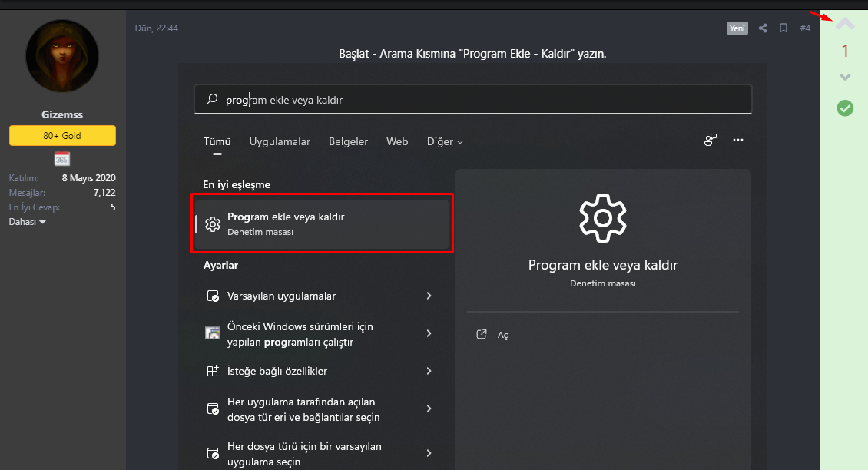This screenshot has height=470, width=868.
Task: Switch to the Uygulamalar tab
Action: point(280,142)
